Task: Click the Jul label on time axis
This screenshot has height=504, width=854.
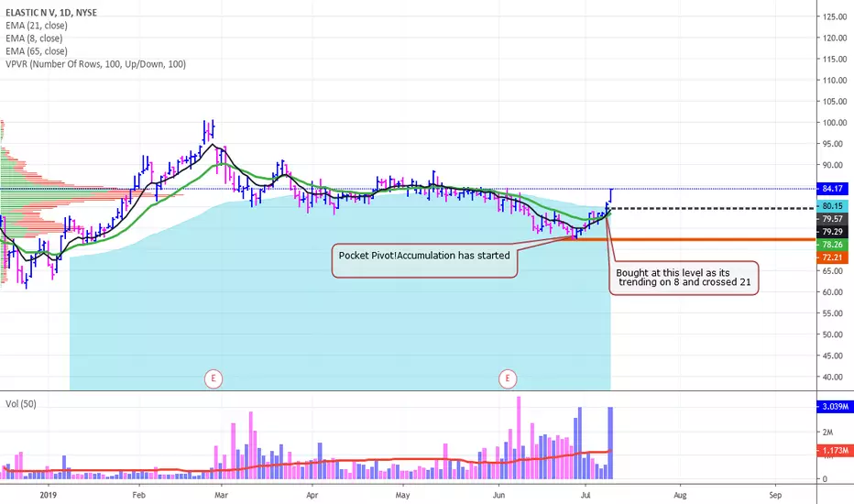Action: pos(586,495)
